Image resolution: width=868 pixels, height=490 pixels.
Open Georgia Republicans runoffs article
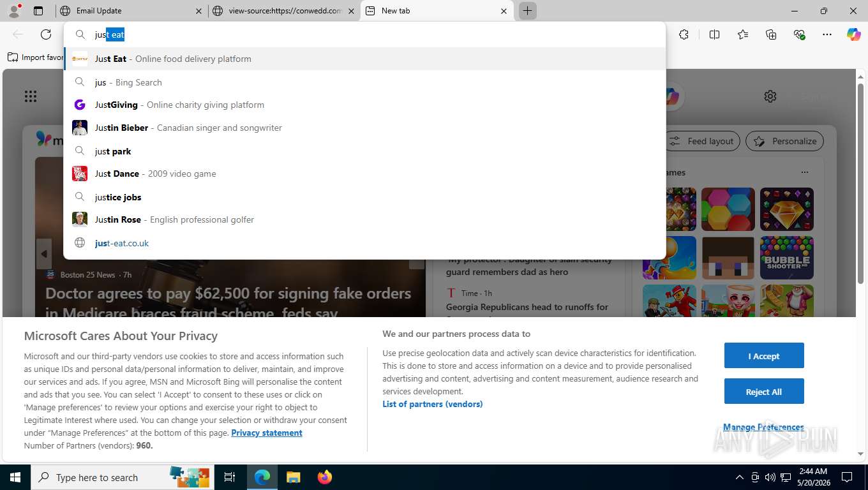[527, 307]
